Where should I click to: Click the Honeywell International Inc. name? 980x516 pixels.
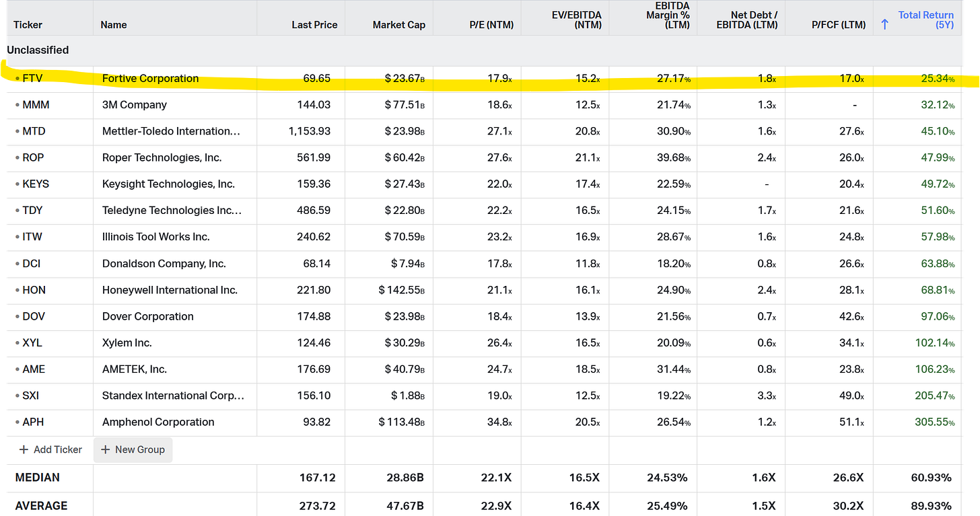pyautogui.click(x=170, y=290)
